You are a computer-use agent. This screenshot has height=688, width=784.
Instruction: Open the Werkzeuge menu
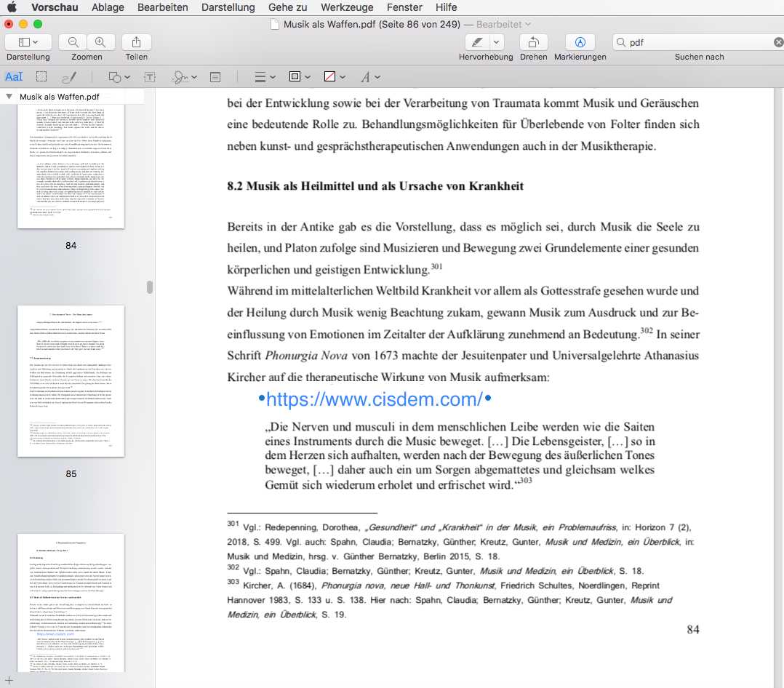click(346, 7)
